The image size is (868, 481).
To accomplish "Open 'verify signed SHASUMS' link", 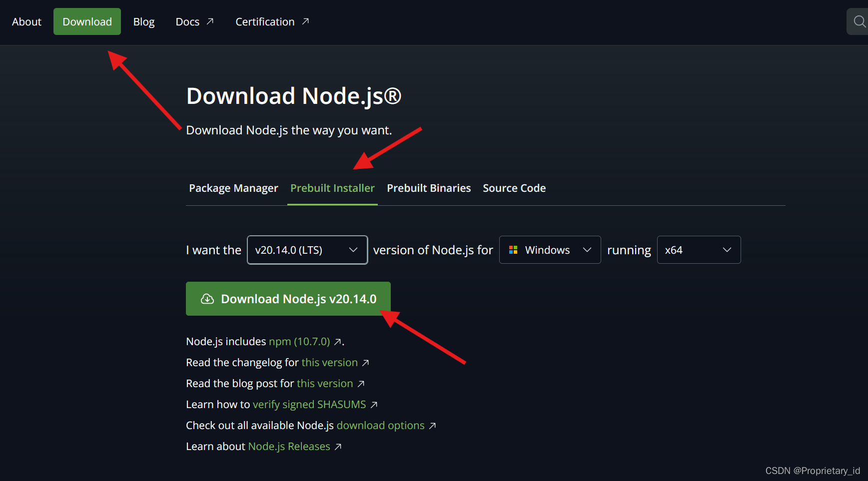I will (x=309, y=405).
